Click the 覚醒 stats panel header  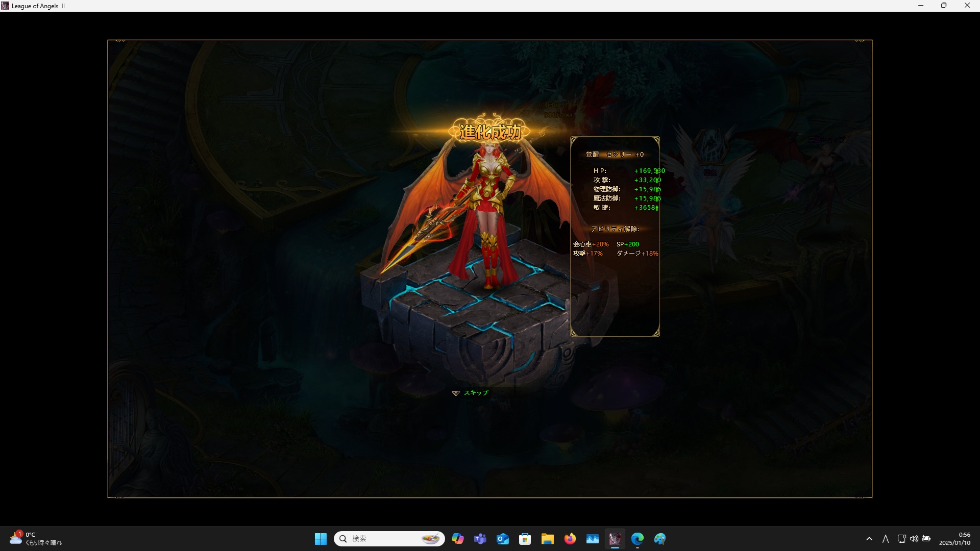[x=614, y=155]
